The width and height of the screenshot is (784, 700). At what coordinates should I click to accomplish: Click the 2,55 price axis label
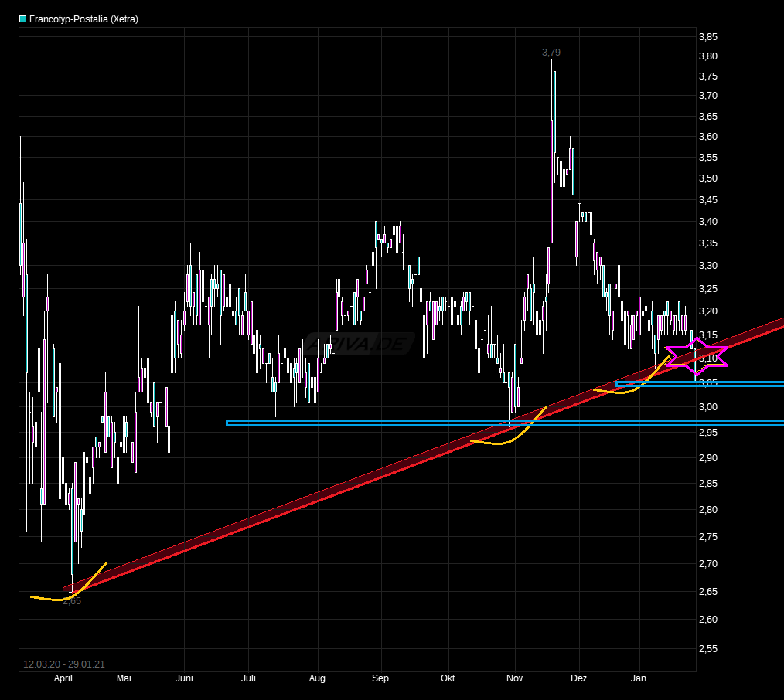(707, 650)
